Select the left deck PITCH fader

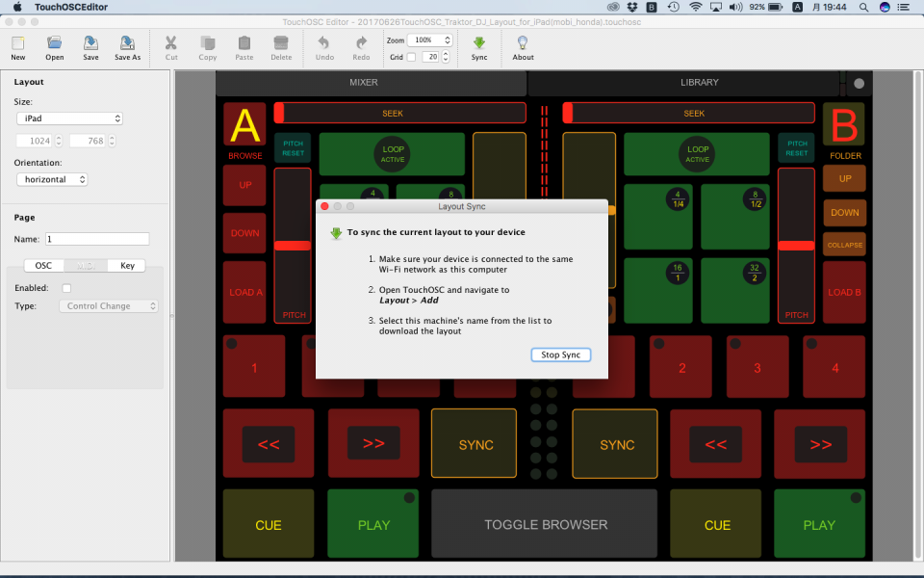pos(293,246)
